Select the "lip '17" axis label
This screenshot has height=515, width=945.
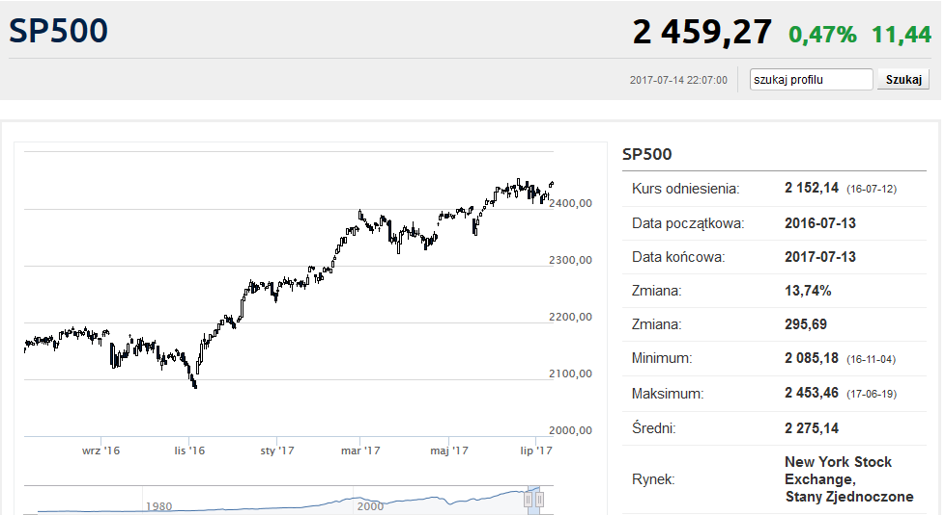[536, 451]
